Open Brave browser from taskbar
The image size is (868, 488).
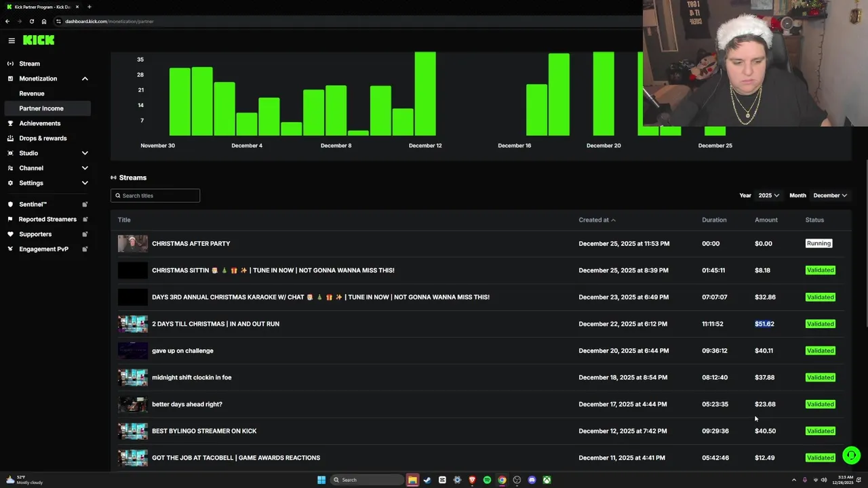coord(472,480)
